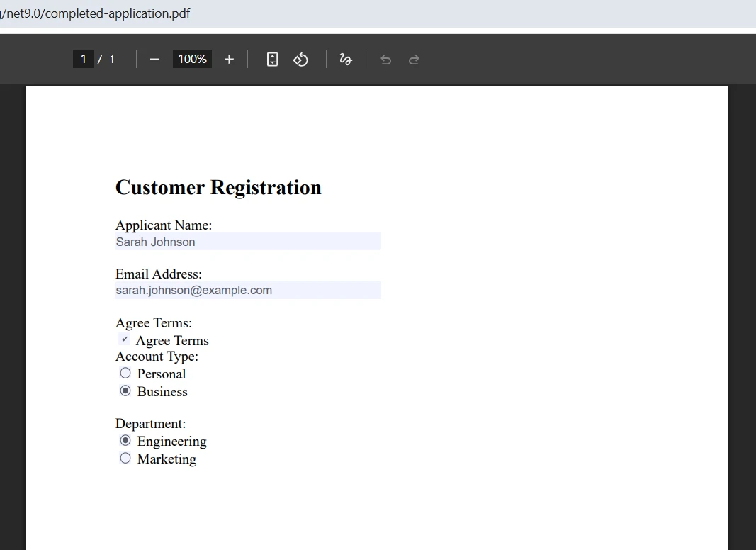Click the Agree Terms label text

pos(172,340)
